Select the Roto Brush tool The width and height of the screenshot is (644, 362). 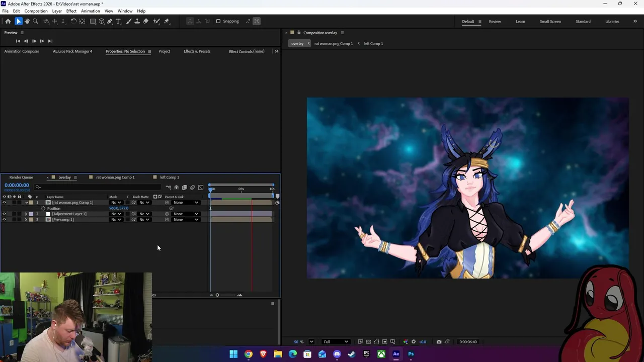[x=156, y=21]
